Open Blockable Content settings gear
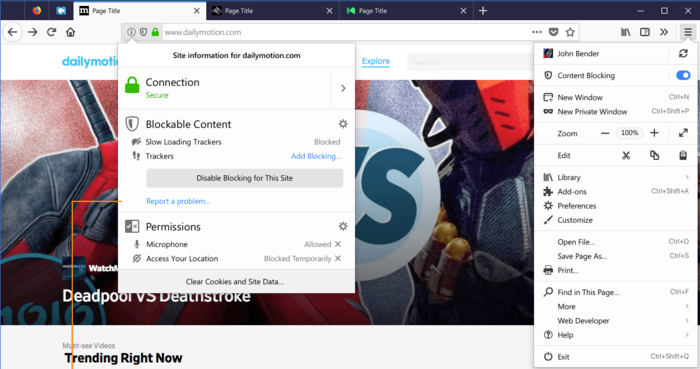Screen dimensions: 700x369 pyautogui.click(x=343, y=124)
